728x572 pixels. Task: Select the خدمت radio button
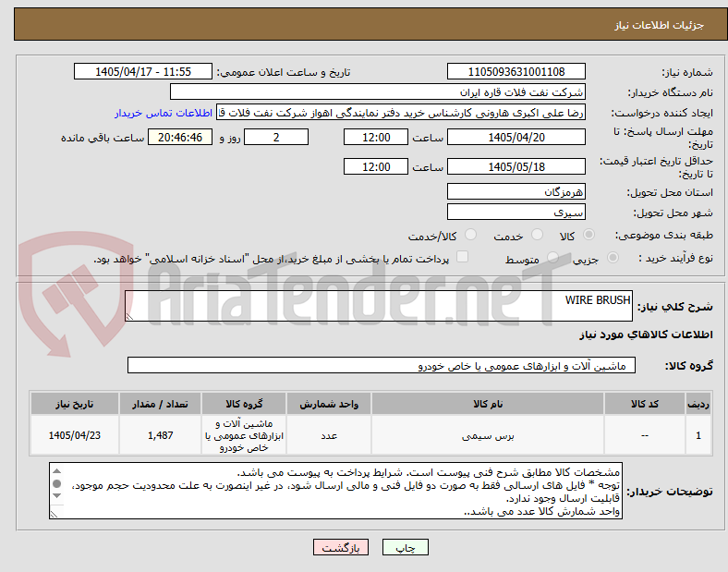tap(537, 235)
